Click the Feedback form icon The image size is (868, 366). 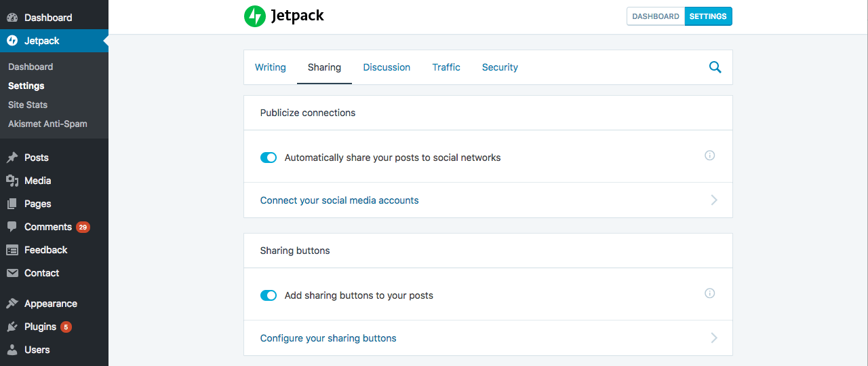click(x=12, y=250)
